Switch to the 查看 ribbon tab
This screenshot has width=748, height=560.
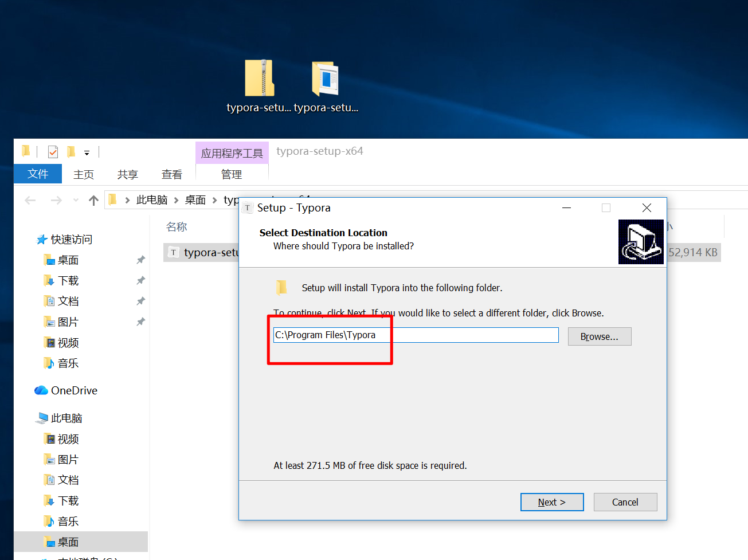pos(171,174)
